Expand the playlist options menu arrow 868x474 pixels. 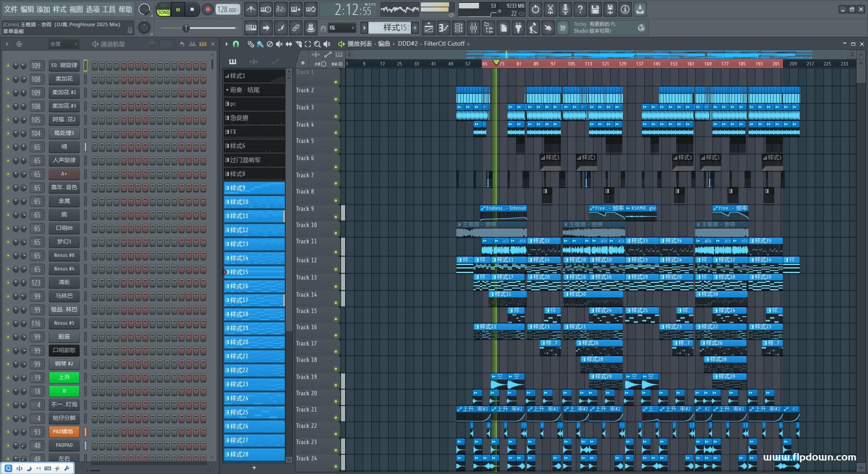point(227,44)
